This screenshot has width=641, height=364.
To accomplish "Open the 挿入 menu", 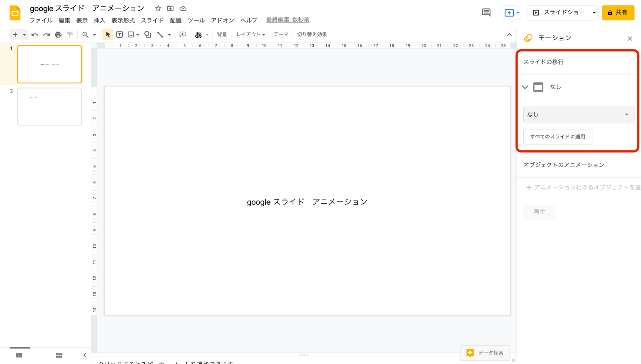I will [x=99, y=20].
